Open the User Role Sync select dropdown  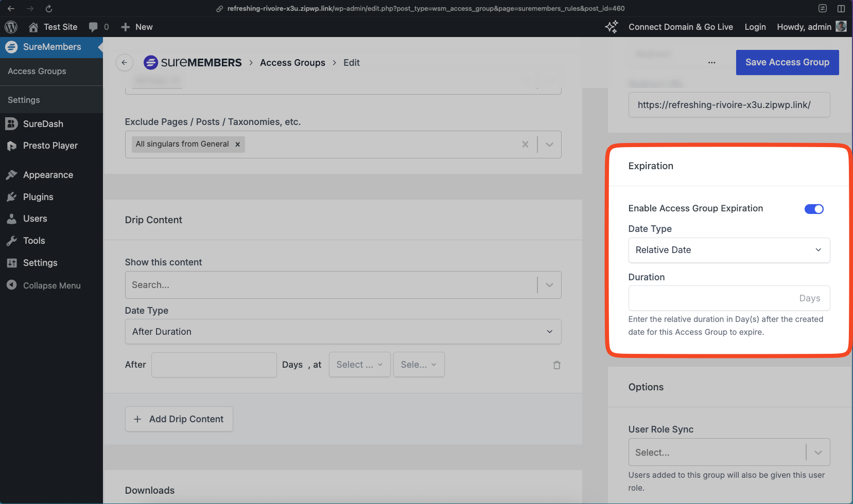(729, 453)
